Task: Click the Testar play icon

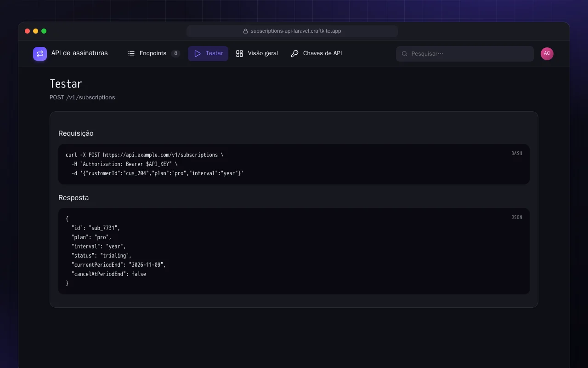Action: tap(198, 53)
